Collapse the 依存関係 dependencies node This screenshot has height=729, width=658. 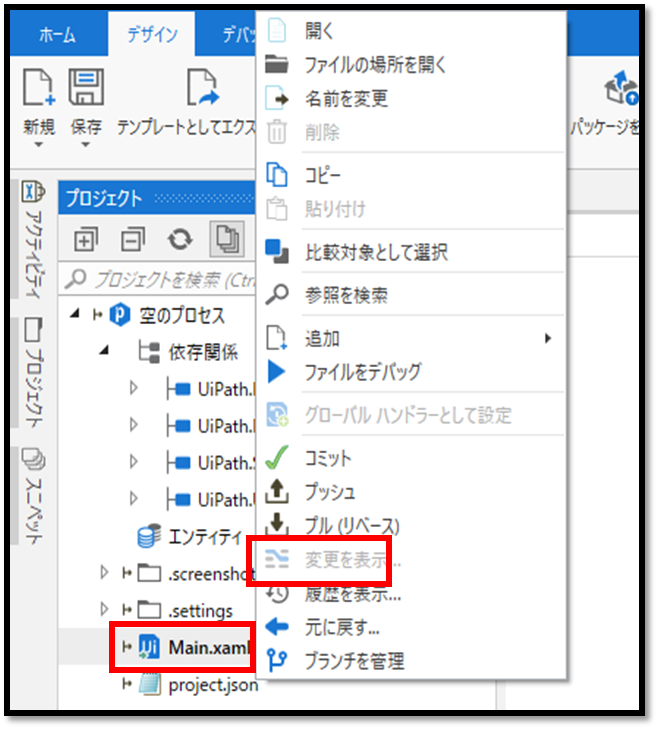106,351
